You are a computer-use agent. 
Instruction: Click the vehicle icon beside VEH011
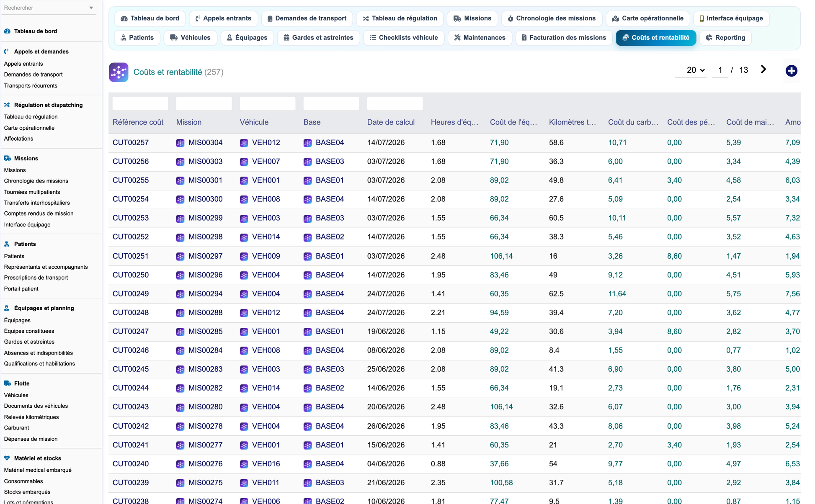244,483
